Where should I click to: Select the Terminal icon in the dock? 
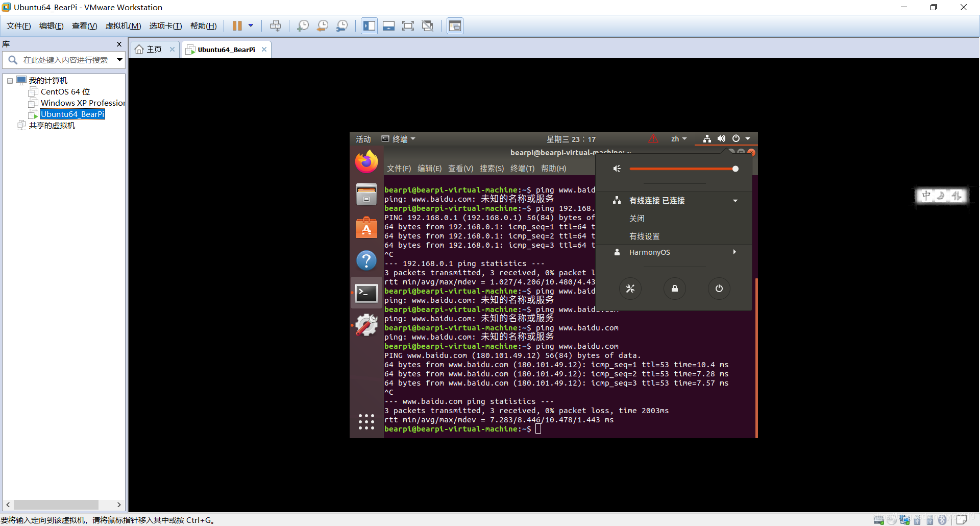pyautogui.click(x=366, y=293)
